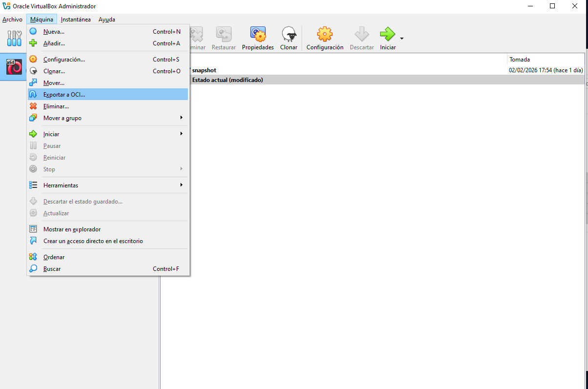Click the Mover a grupo icon

pyautogui.click(x=33, y=118)
